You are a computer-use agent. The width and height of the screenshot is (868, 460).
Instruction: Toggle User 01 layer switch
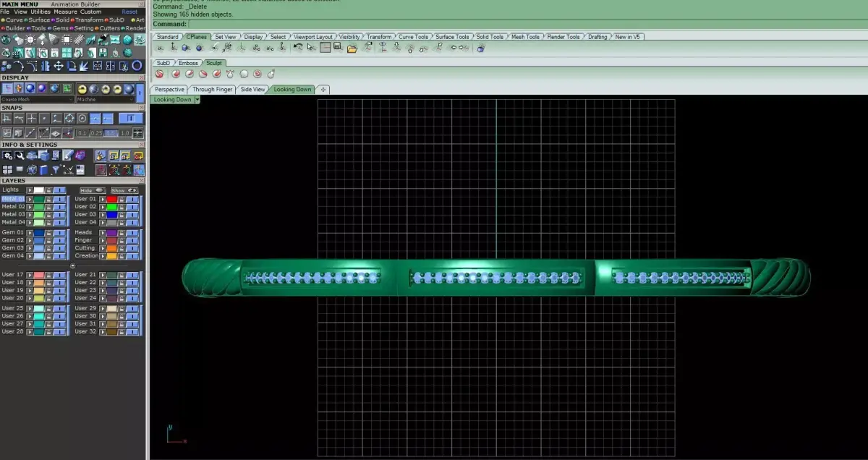pyautogui.click(x=132, y=199)
